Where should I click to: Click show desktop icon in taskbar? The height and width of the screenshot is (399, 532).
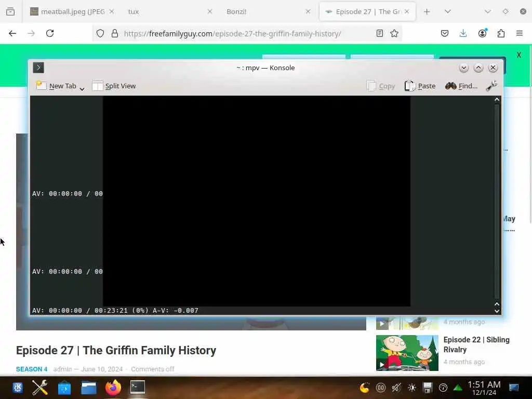click(514, 387)
